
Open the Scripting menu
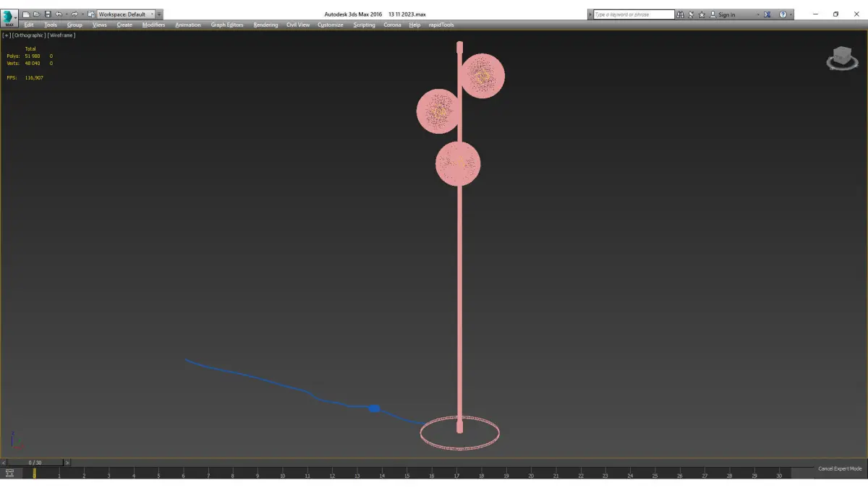click(364, 25)
